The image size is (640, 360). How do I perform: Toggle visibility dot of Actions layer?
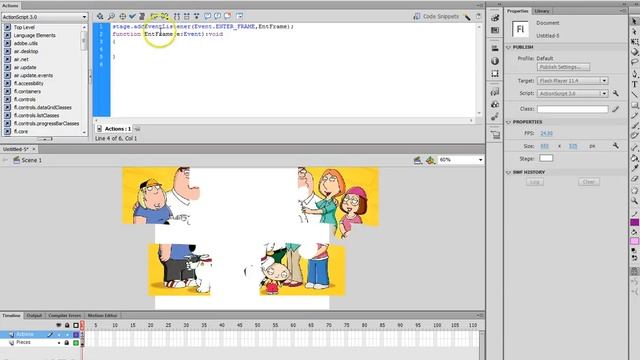[x=59, y=335]
